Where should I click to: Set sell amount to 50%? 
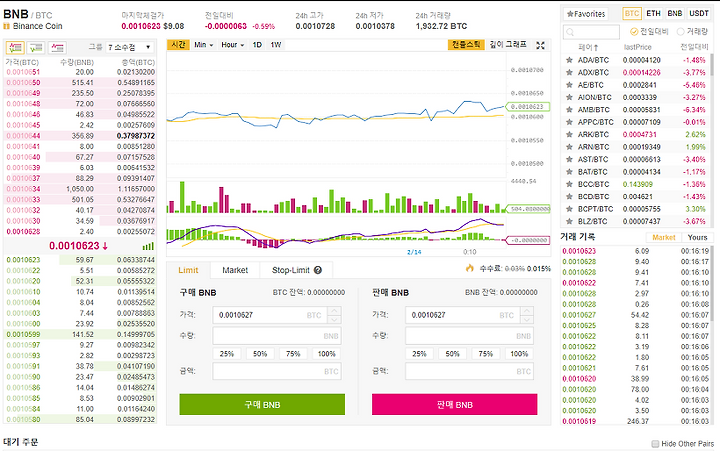tap(452, 354)
